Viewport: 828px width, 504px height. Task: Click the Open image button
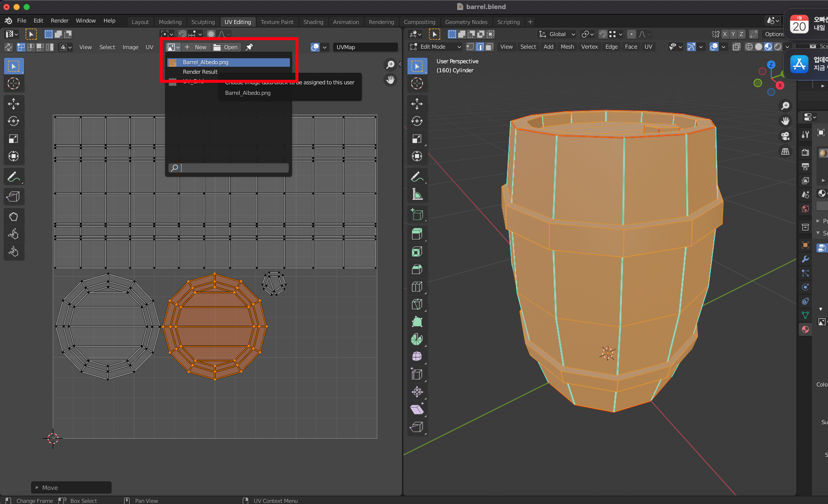(226, 47)
